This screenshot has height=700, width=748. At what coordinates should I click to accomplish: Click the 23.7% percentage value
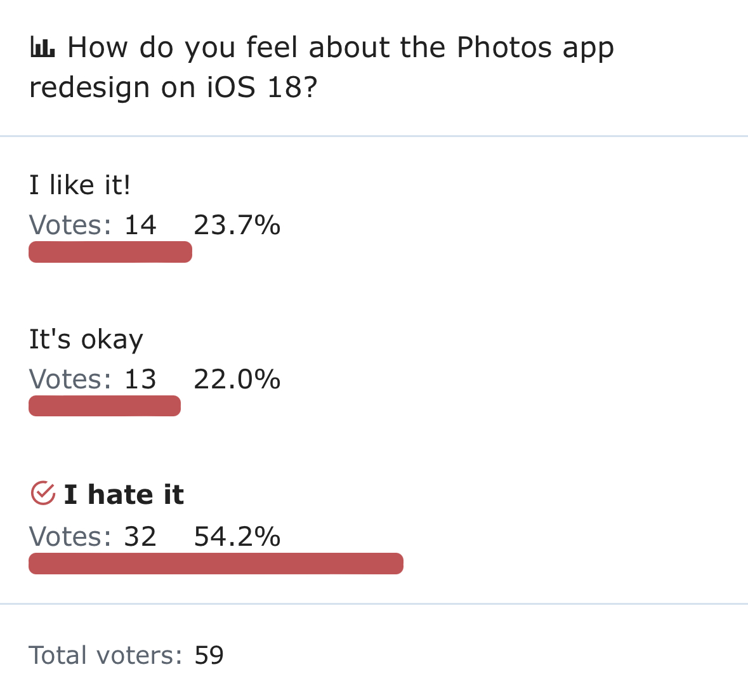pos(237,225)
